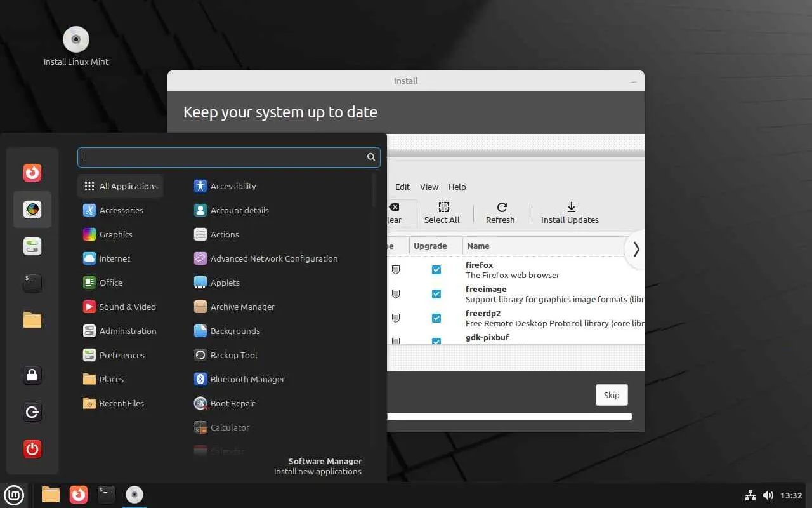812x508 pixels.
Task: Uncheck the firefox upgrade checkbox
Action: (x=436, y=270)
